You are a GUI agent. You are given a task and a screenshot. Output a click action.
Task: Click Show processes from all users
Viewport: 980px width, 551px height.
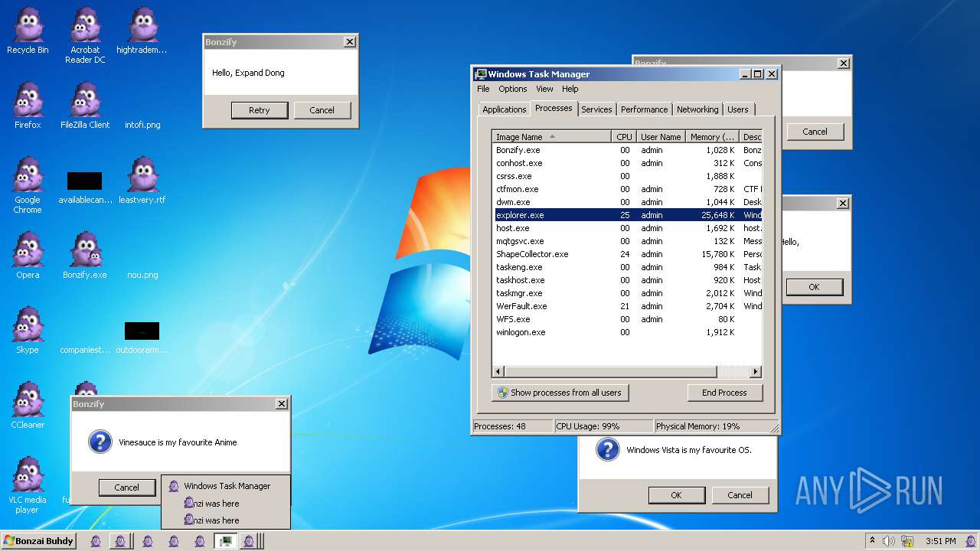[x=560, y=393]
